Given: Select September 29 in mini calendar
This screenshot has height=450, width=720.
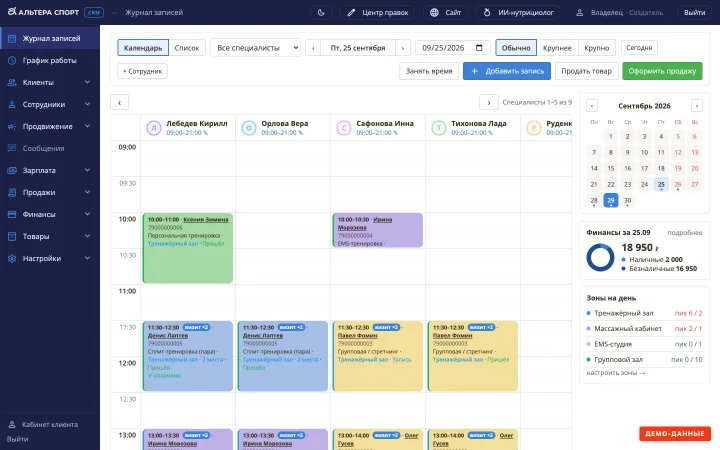Looking at the screenshot, I should pyautogui.click(x=611, y=200).
